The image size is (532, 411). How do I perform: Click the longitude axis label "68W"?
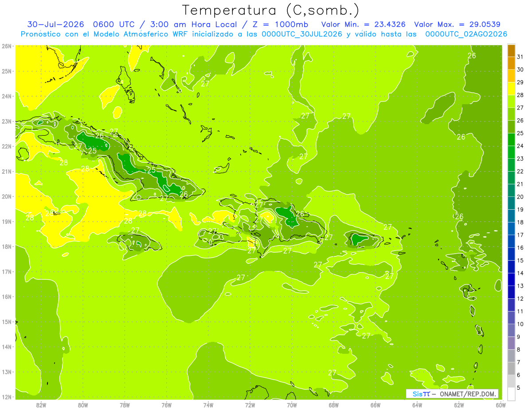point(334,405)
